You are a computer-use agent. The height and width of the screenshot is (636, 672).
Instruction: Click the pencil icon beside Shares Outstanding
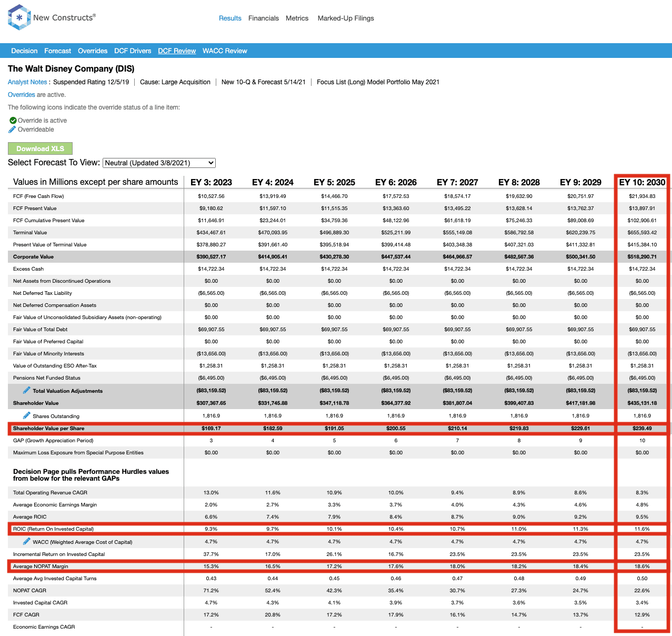[x=26, y=415]
